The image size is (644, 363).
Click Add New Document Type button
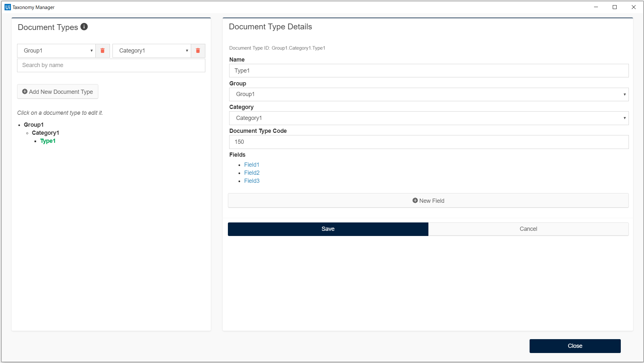[x=58, y=92]
